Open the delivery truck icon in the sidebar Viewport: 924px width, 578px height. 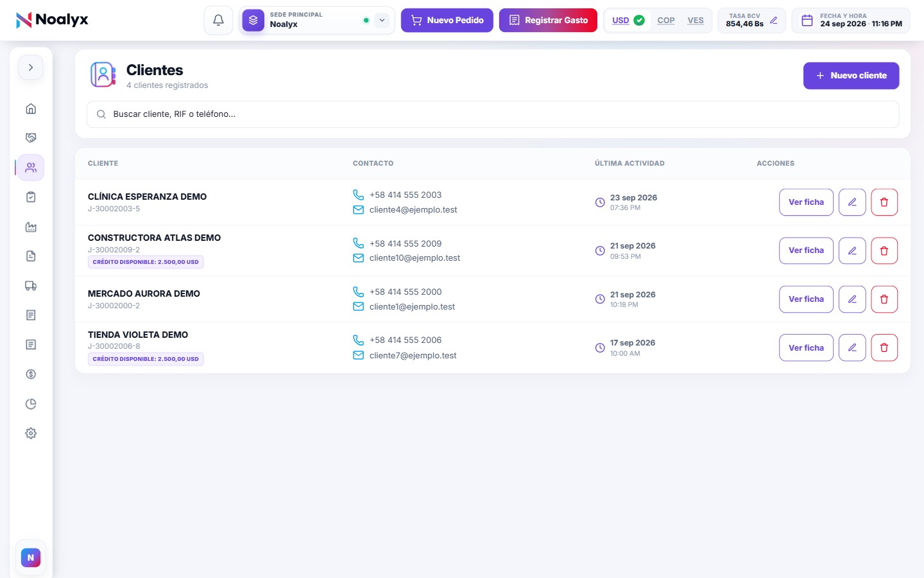point(31,286)
